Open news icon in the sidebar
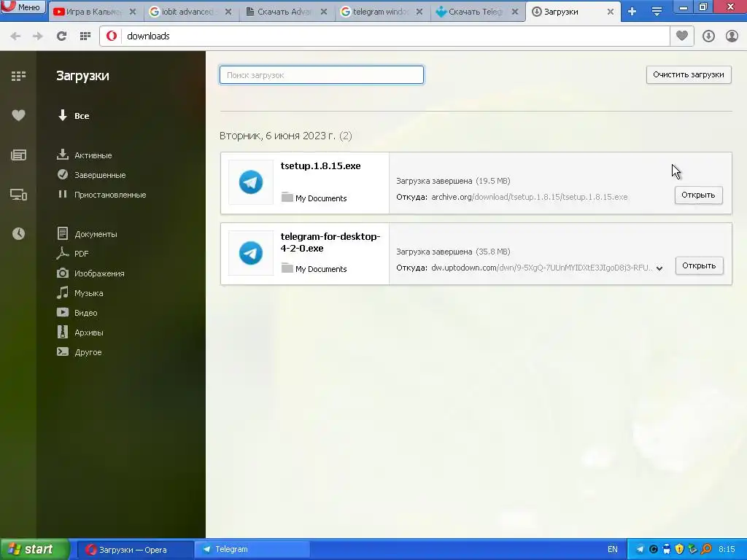The width and height of the screenshot is (747, 560). click(x=18, y=155)
